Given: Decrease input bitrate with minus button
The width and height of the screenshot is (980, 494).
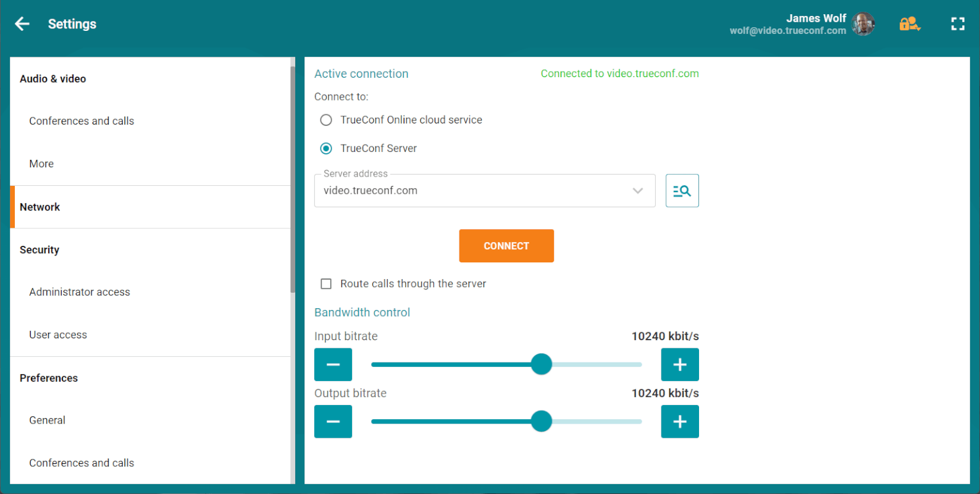Looking at the screenshot, I should tap(333, 364).
